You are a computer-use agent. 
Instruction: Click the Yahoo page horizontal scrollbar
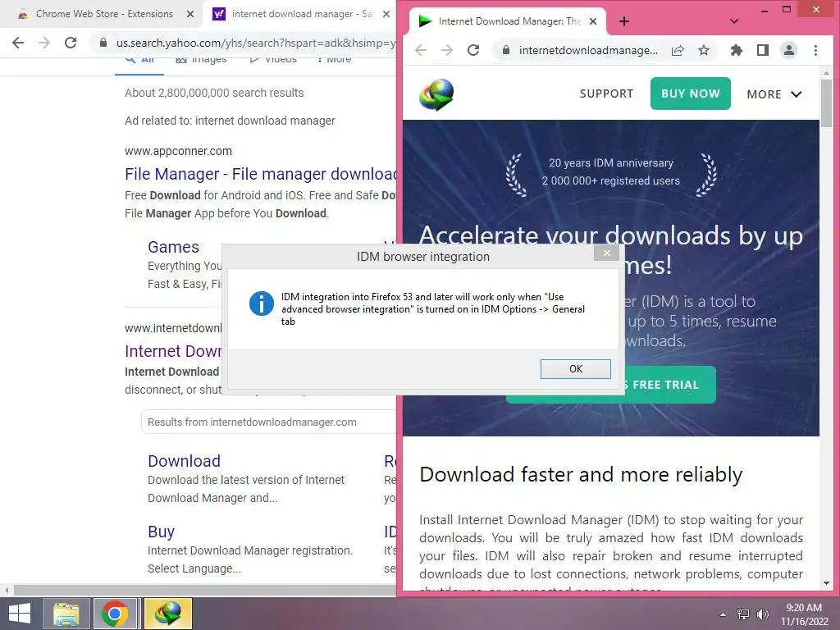(204, 590)
